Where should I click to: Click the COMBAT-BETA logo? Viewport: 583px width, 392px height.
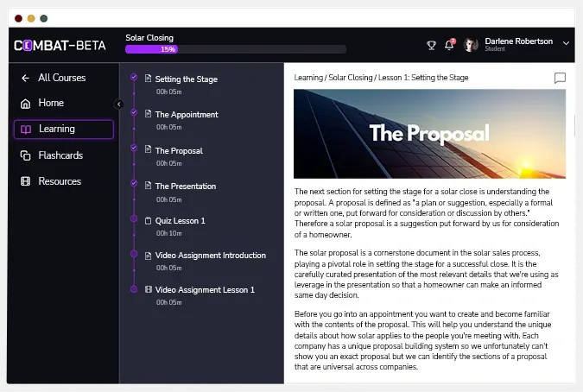pos(60,45)
